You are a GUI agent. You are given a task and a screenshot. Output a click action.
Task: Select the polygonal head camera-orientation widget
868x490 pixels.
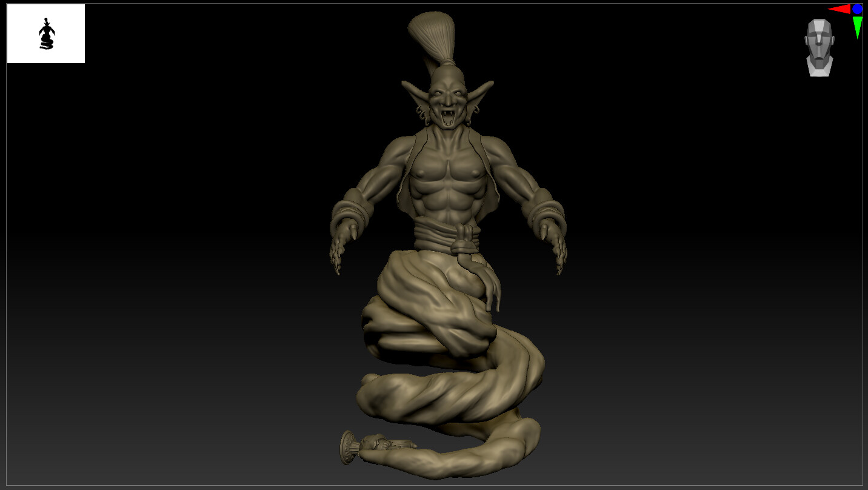[820, 42]
